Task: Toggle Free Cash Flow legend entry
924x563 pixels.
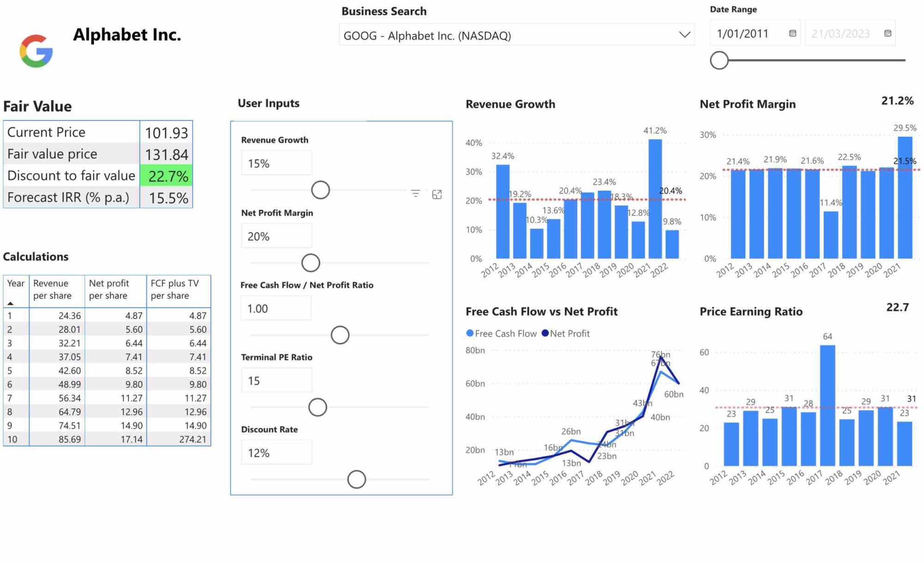Action: [x=502, y=333]
